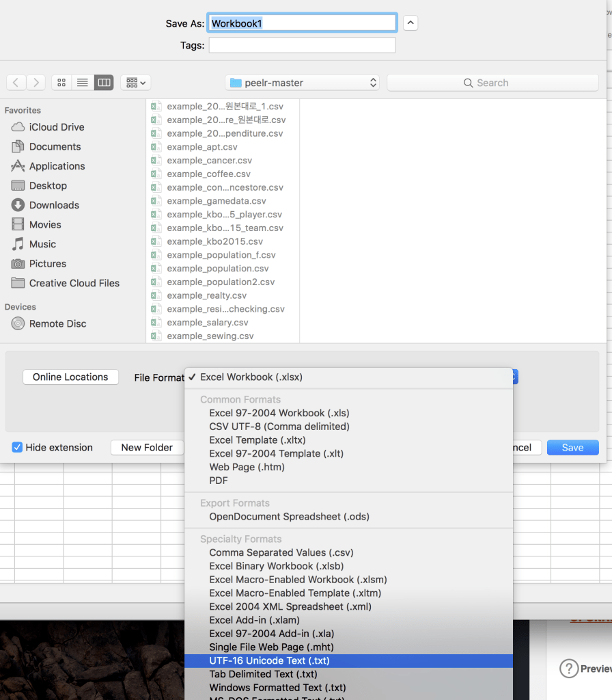
Task: Select the example_coffee.csv file
Action: (208, 174)
